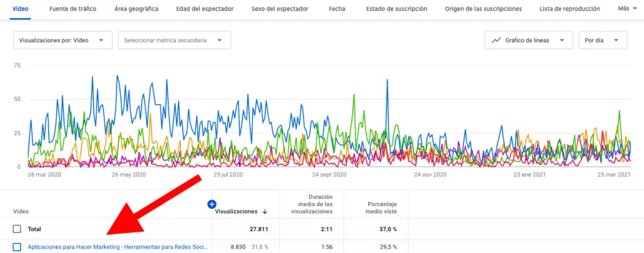Open the Visualizaciones por: Vídeo dropdown
This screenshot has height=253, width=644.
(x=62, y=40)
